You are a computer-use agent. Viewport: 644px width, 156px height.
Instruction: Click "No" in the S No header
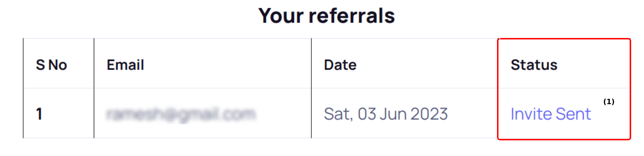(x=58, y=65)
